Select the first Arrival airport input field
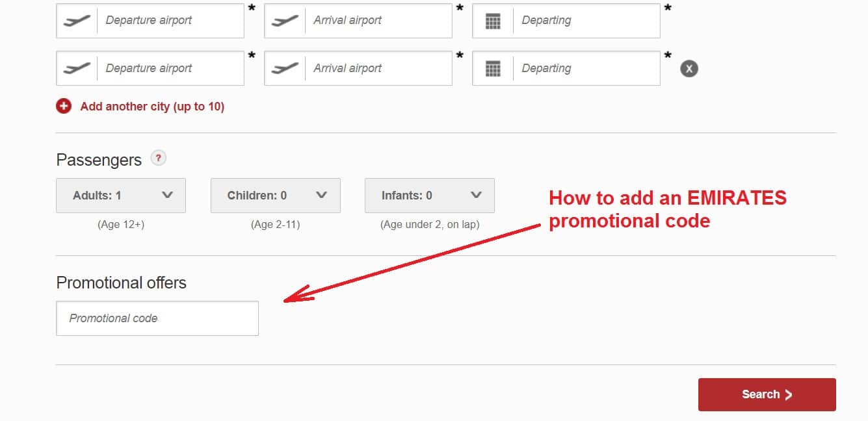The width and height of the screenshot is (868, 421). pyautogui.click(x=377, y=20)
